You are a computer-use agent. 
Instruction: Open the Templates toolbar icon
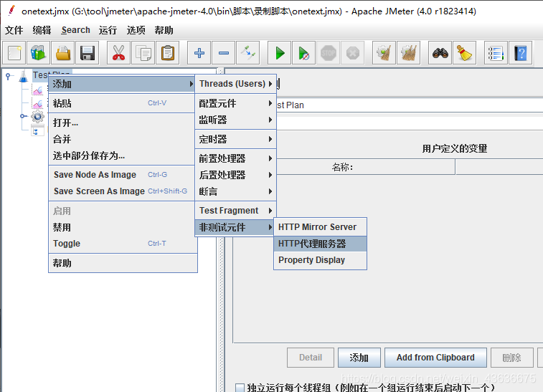point(39,53)
